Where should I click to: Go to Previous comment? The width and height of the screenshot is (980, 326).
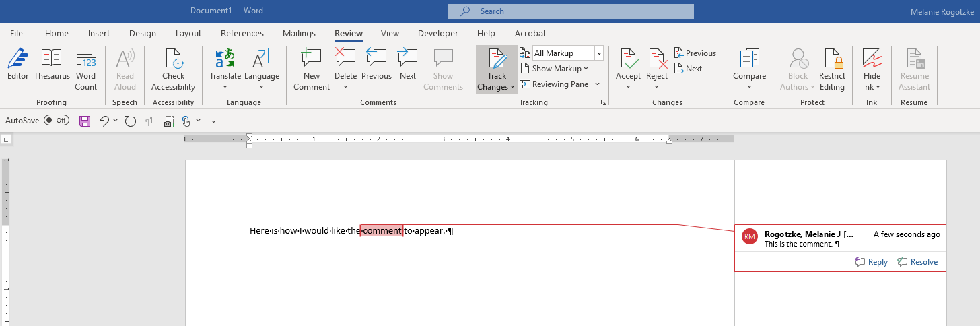point(376,65)
